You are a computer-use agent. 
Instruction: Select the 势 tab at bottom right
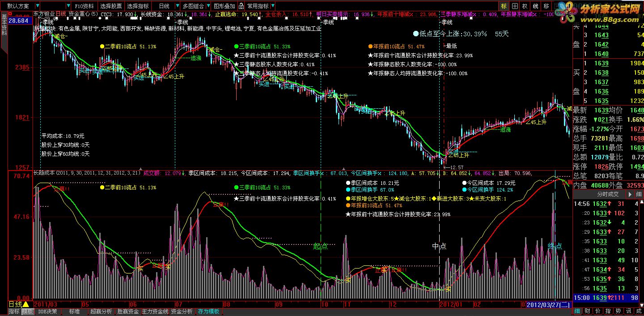pyautogui.click(x=619, y=311)
